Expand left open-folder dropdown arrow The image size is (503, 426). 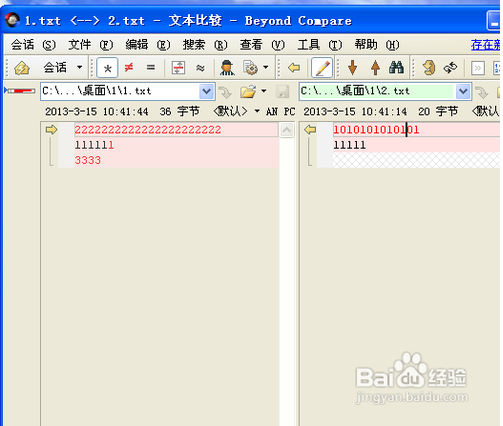tap(264, 91)
